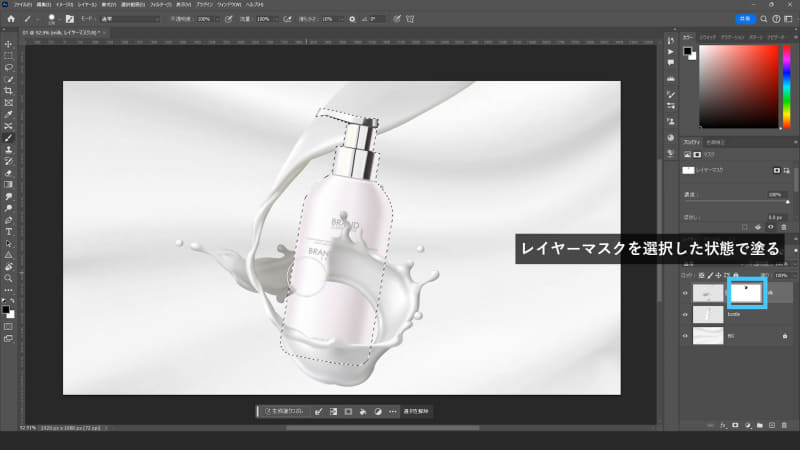Select the Pen tool
Screen dimensions: 800x450
[8, 220]
